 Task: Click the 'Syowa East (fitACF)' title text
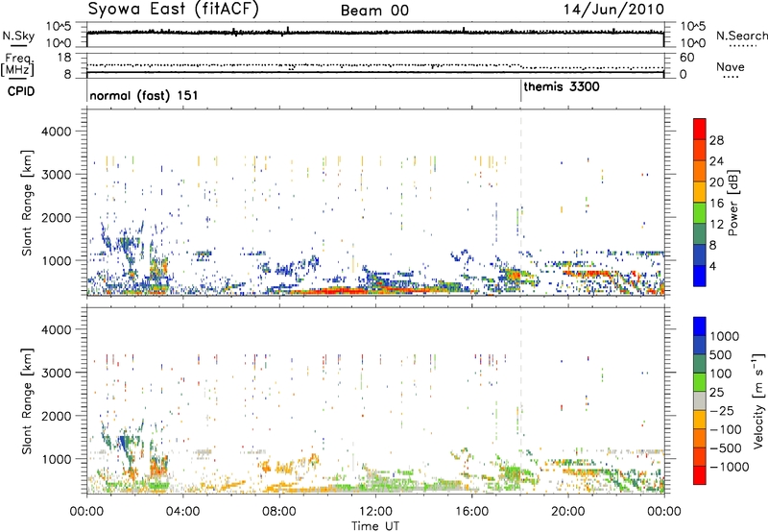click(174, 10)
